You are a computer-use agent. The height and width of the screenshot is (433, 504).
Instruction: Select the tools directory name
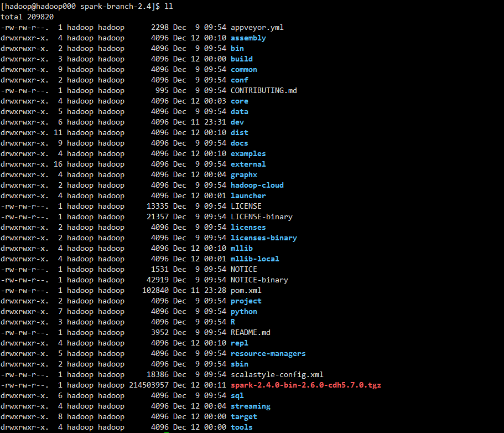[241, 427]
